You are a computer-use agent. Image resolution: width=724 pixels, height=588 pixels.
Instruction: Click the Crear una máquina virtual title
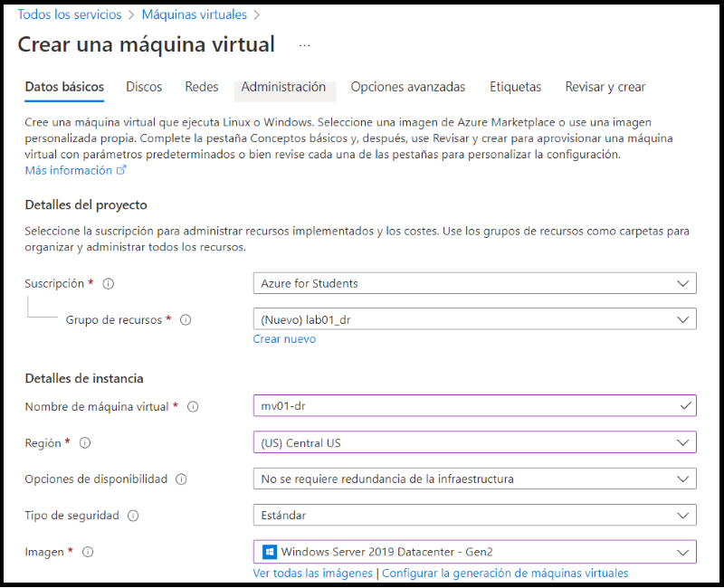146,44
